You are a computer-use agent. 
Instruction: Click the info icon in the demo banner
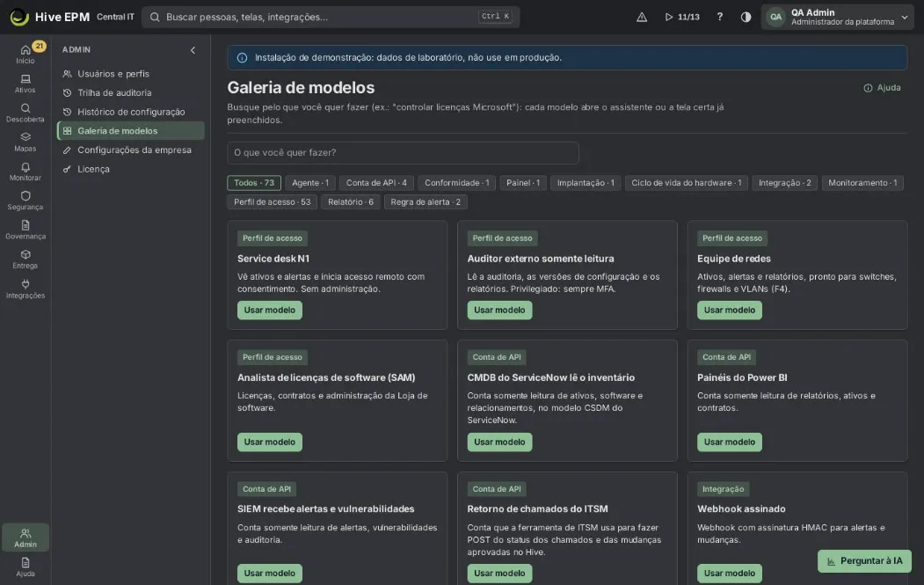coord(242,58)
